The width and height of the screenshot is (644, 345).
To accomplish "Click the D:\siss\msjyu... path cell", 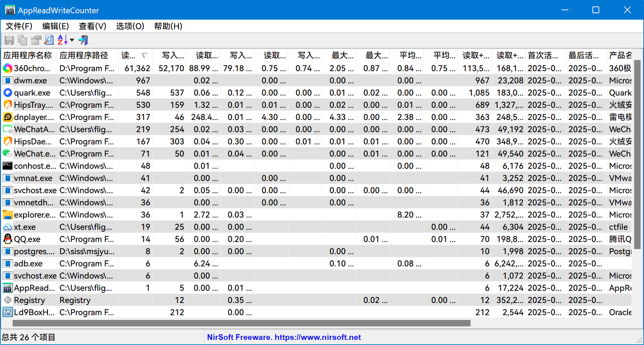I will 87,251.
